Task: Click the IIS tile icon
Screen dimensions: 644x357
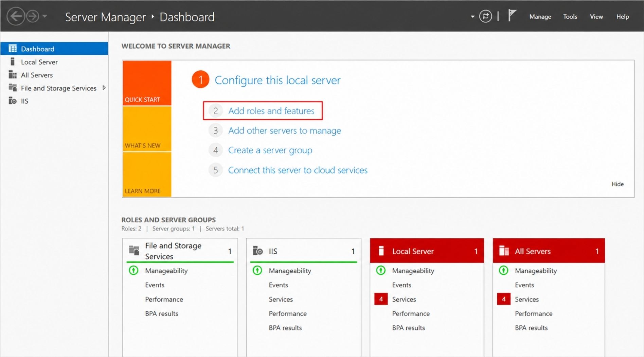Action: click(258, 251)
